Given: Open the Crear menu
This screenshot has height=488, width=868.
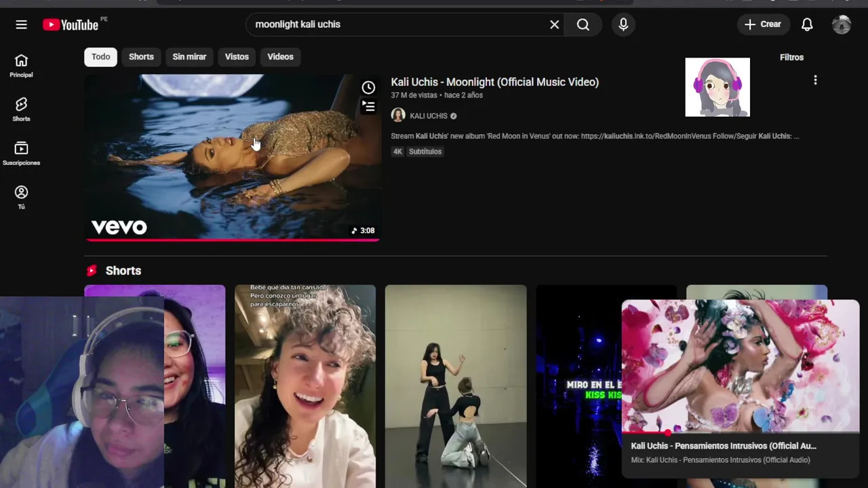Looking at the screenshot, I should pos(763,24).
